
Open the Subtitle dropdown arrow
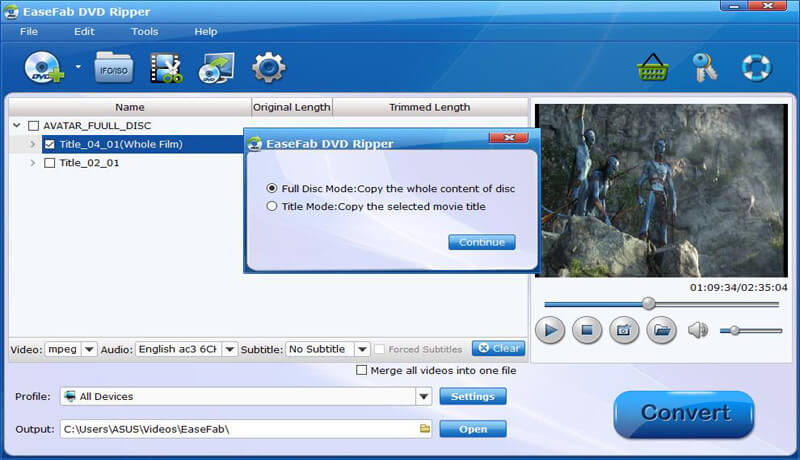(362, 349)
